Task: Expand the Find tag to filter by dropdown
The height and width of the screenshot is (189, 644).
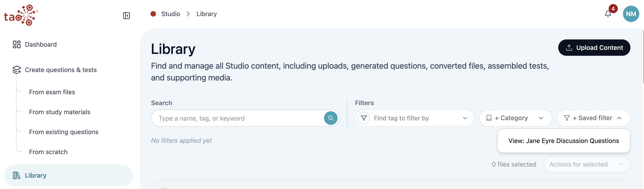Action: coord(414,118)
